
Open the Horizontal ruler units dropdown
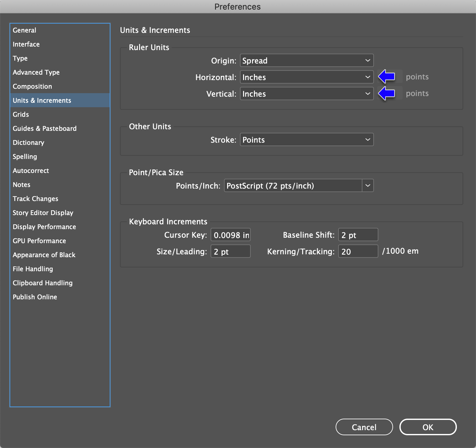[307, 77]
